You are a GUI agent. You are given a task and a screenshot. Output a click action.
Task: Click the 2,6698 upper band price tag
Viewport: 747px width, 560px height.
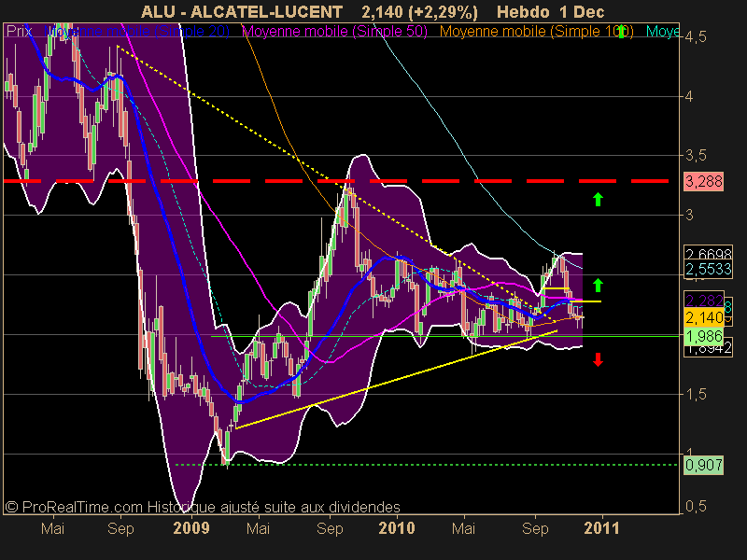click(x=708, y=252)
